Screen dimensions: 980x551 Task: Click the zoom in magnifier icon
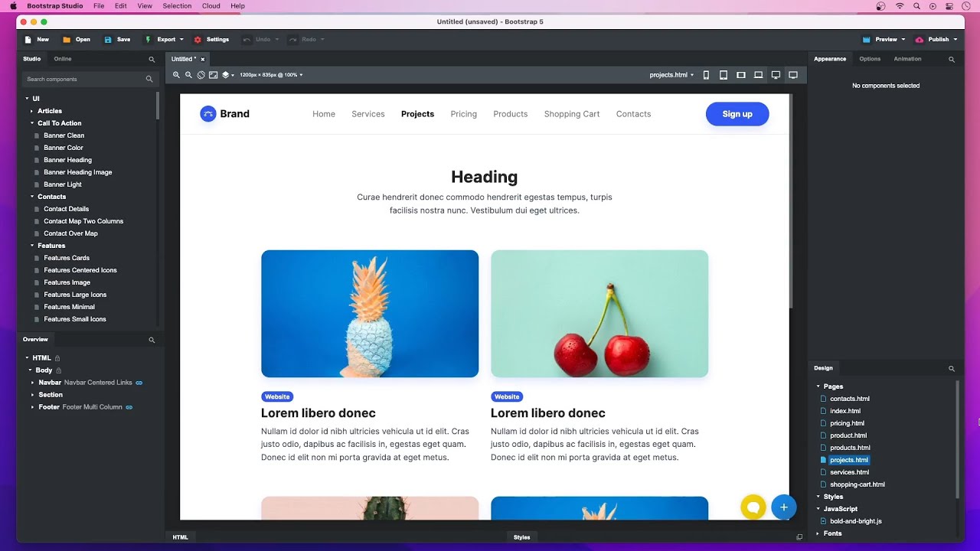pos(176,75)
